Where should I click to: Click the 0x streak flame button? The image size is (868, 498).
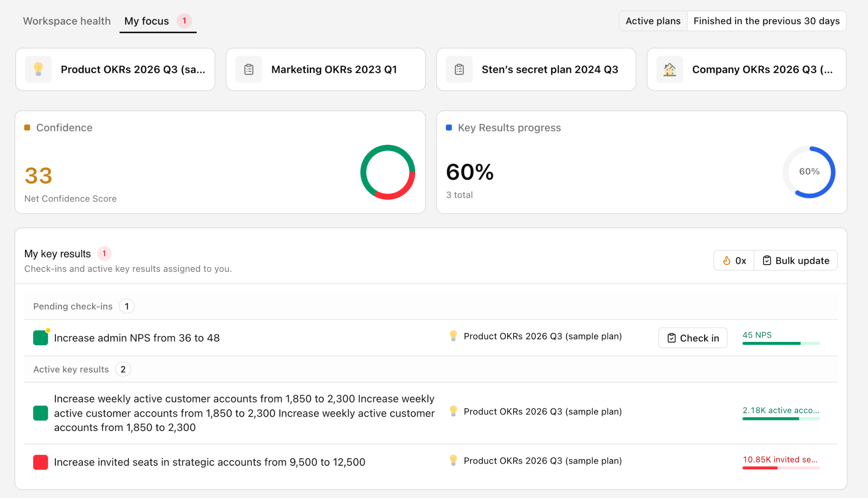pos(734,260)
